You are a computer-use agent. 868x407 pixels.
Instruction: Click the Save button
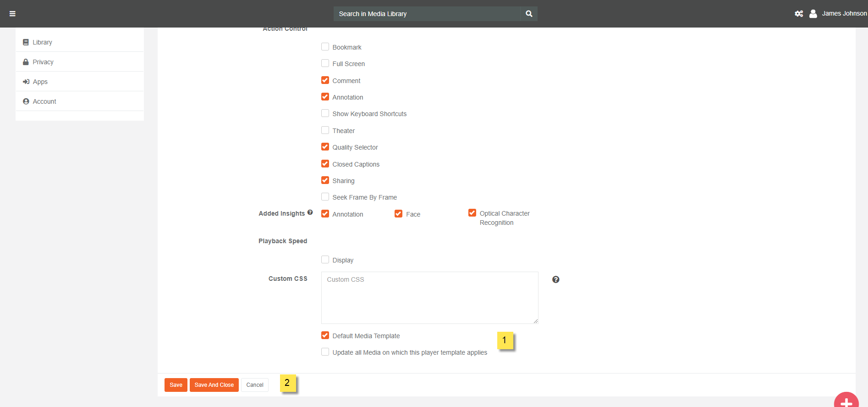[176, 385]
